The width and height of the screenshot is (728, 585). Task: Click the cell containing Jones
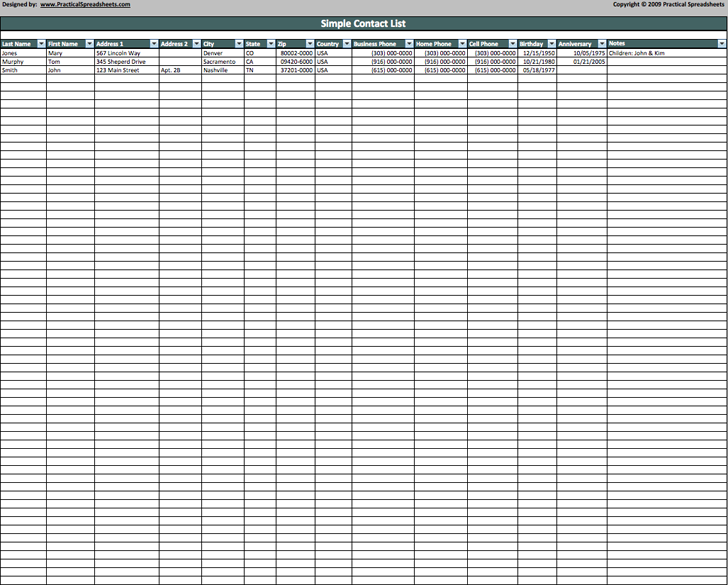pos(23,53)
